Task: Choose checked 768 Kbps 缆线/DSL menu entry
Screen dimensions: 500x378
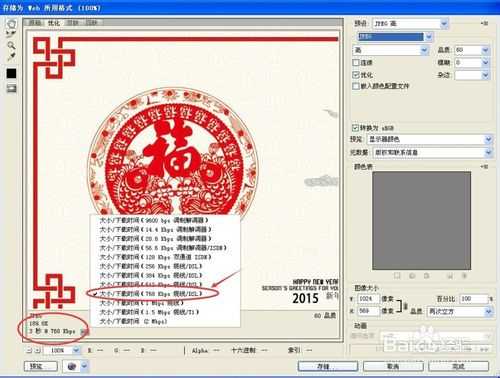Action: 165,294
